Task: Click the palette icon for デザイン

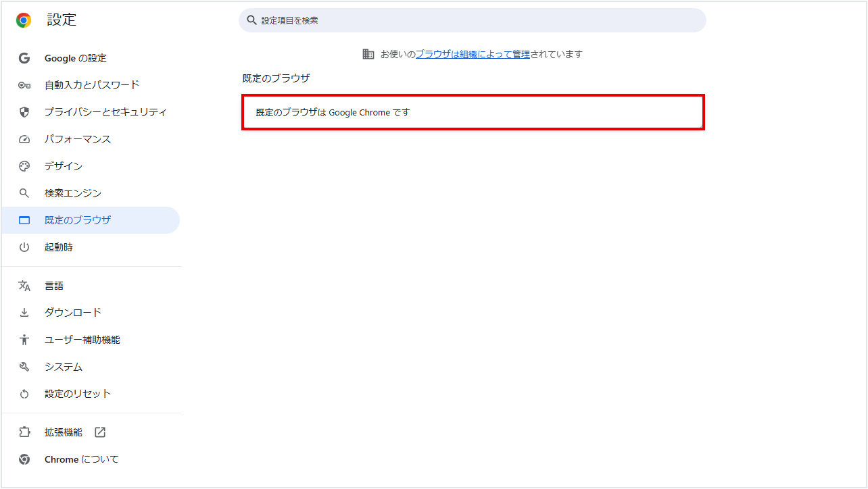Action: pyautogui.click(x=24, y=166)
